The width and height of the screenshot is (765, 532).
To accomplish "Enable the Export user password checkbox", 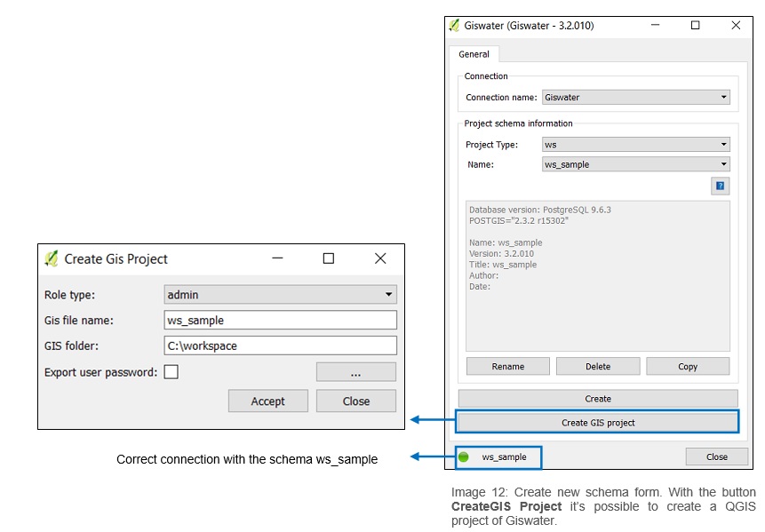I will 171,372.
